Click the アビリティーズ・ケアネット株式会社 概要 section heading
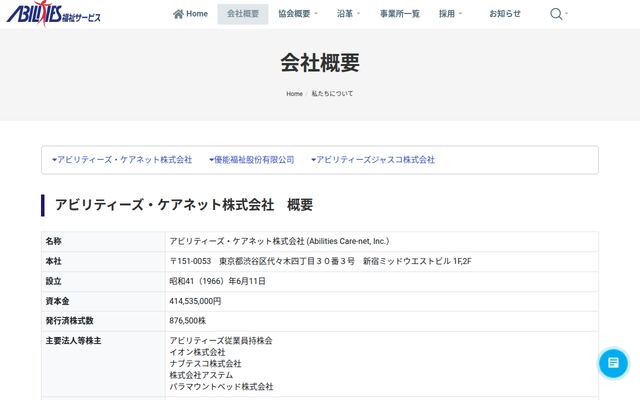This screenshot has width=640, height=400. [184, 205]
